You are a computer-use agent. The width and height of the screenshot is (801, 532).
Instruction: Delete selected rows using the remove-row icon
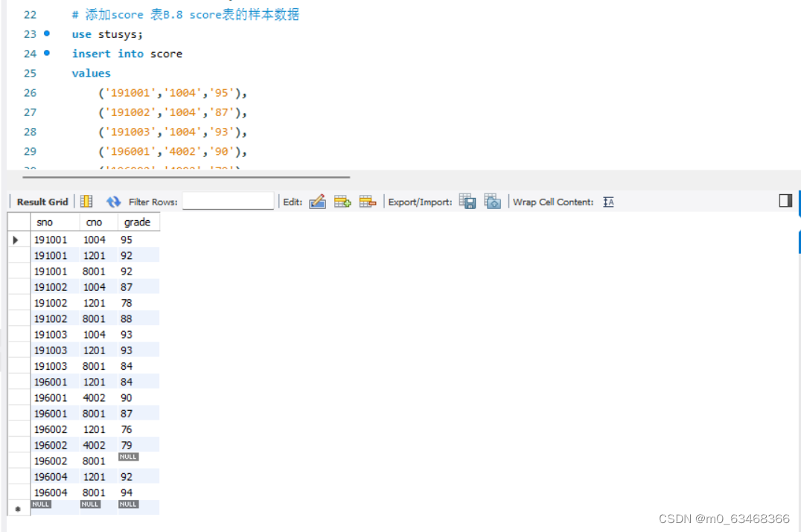[367, 201]
